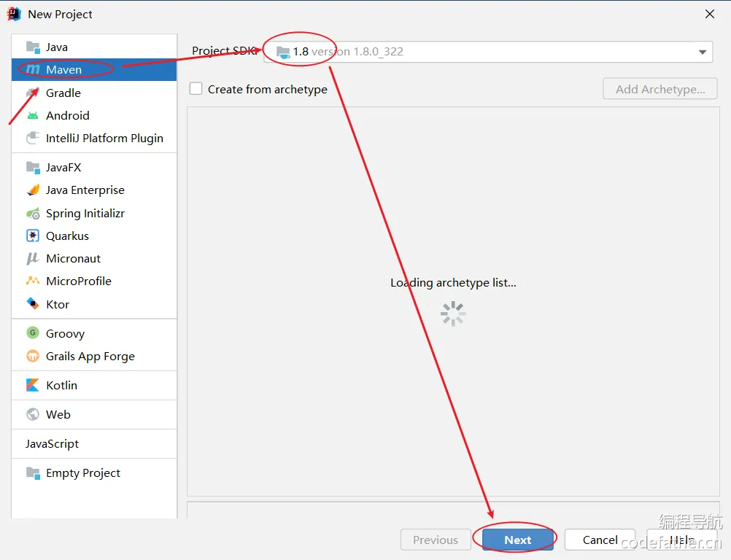Viewport: 731px width, 560px height.
Task: Click the Java folder icon in sidebar
Action: 33,47
